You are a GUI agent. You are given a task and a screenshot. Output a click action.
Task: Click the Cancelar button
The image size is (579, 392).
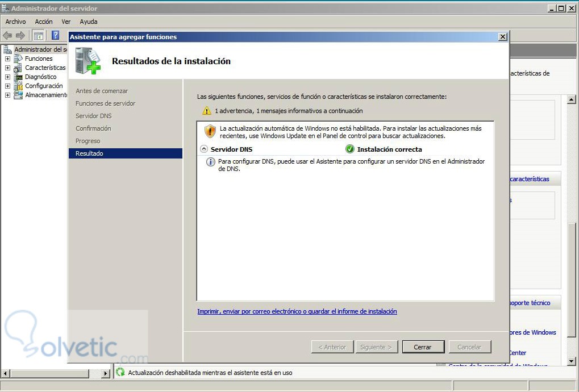(470, 347)
